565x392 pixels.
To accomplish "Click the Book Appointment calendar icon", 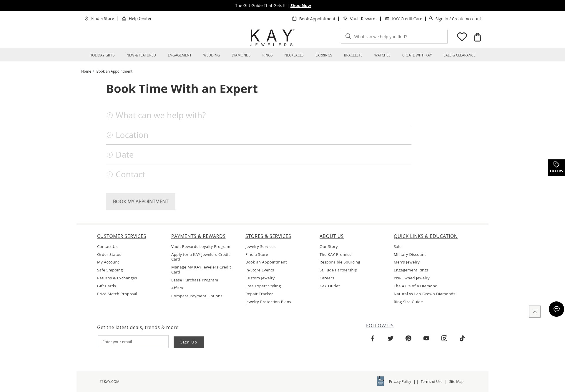I will (294, 19).
